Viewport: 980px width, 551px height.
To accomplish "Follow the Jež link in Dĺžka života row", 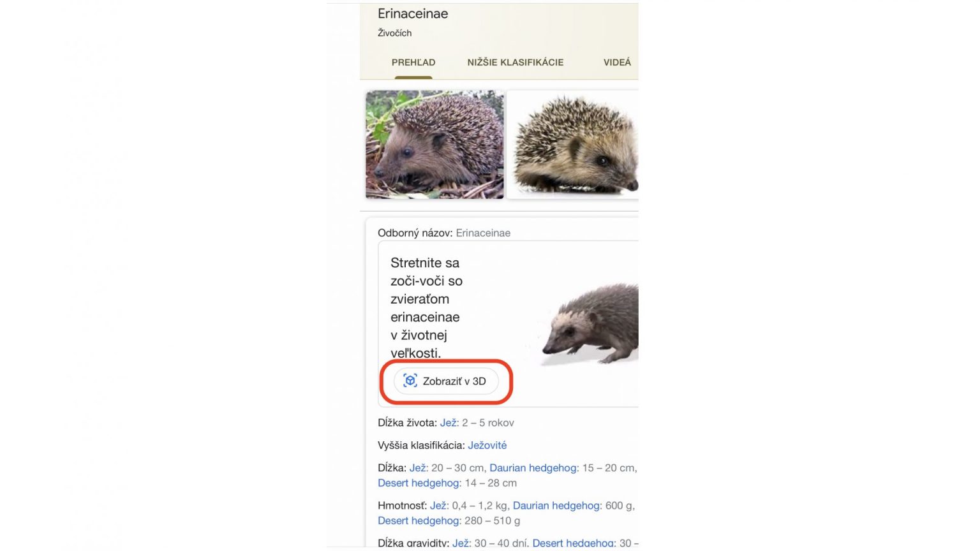I will click(x=449, y=423).
